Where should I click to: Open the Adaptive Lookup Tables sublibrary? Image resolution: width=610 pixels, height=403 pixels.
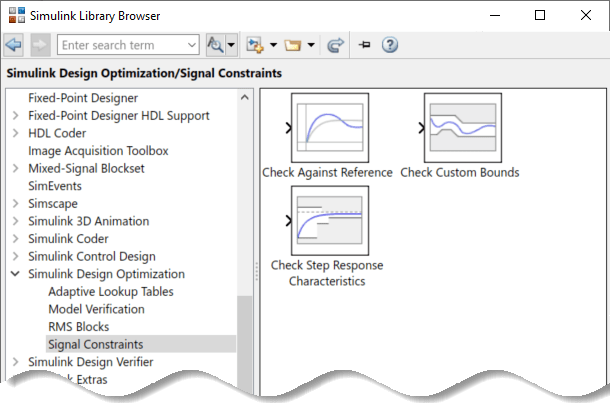pos(110,292)
